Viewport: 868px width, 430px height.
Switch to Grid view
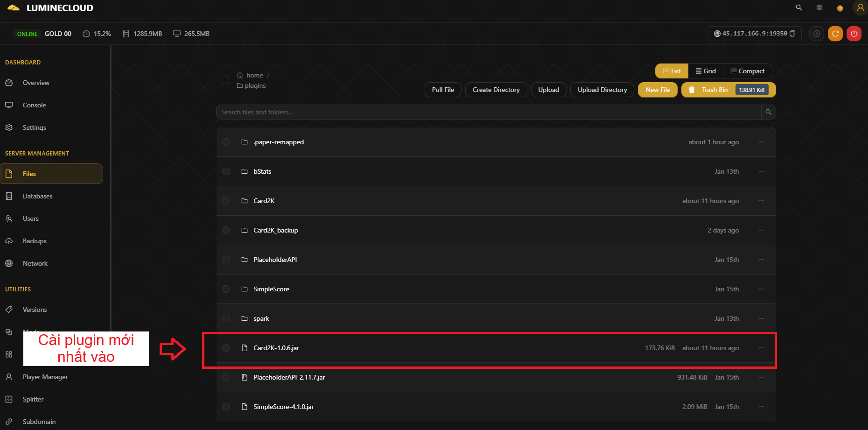pyautogui.click(x=706, y=71)
